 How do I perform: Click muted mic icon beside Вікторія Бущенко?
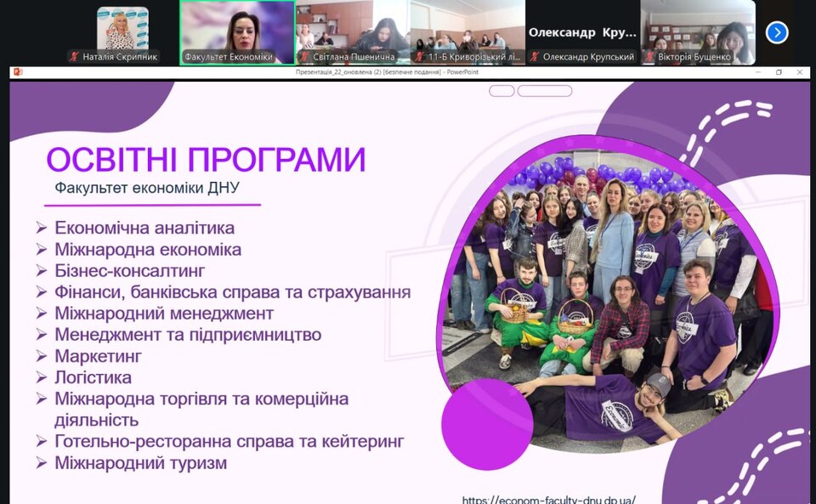[649, 57]
